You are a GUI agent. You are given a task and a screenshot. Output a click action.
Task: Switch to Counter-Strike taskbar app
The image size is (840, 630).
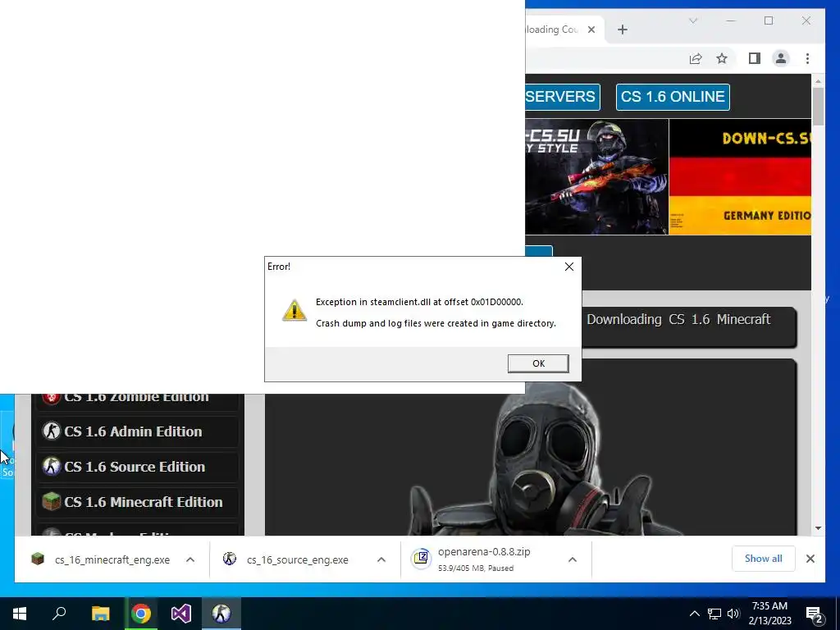pyautogui.click(x=221, y=614)
